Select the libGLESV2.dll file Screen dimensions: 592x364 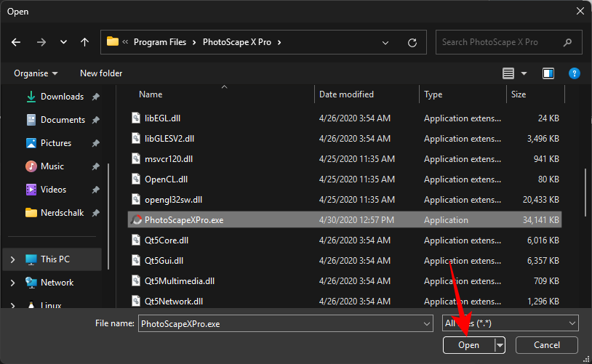point(344,139)
